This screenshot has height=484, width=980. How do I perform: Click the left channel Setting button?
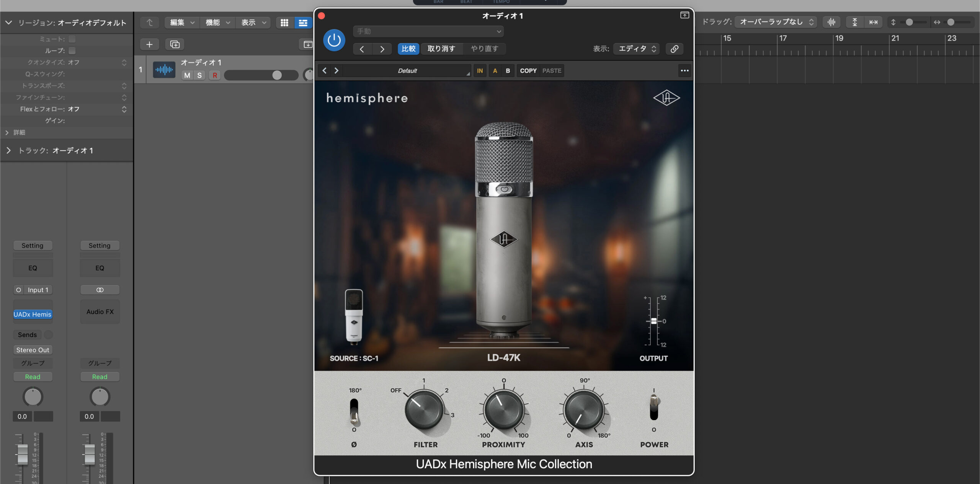pyautogui.click(x=33, y=246)
